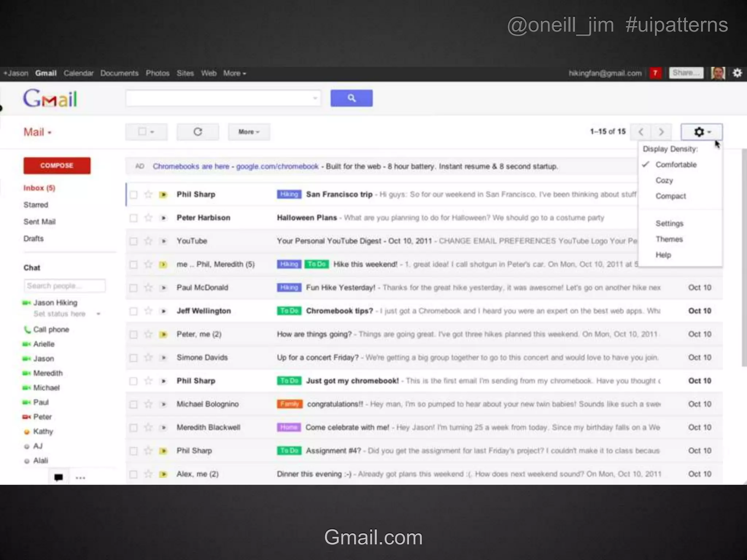This screenshot has height=560, width=747.
Task: Open the red notifications counter 7
Action: (655, 73)
